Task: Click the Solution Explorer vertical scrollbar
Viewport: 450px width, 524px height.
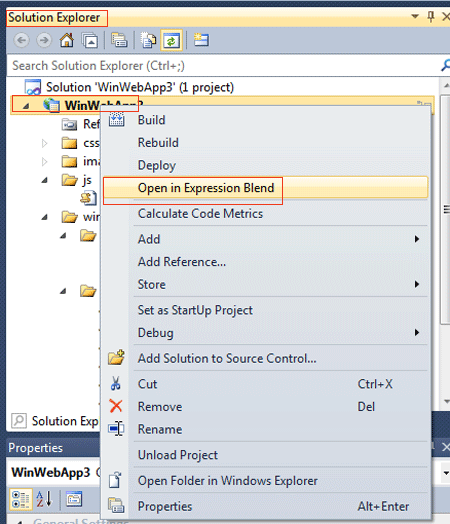Action: click(x=446, y=239)
